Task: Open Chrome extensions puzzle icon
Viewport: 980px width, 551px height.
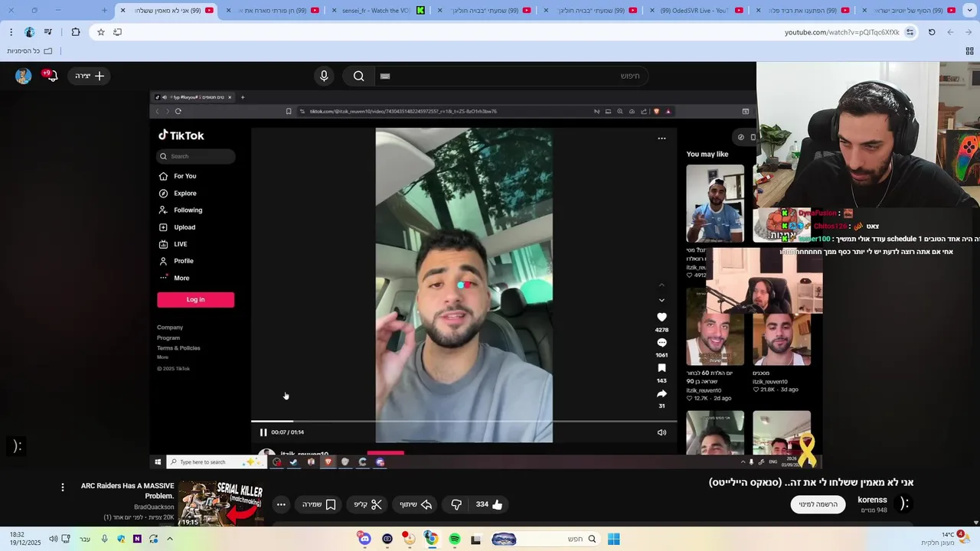Action: tap(75, 32)
